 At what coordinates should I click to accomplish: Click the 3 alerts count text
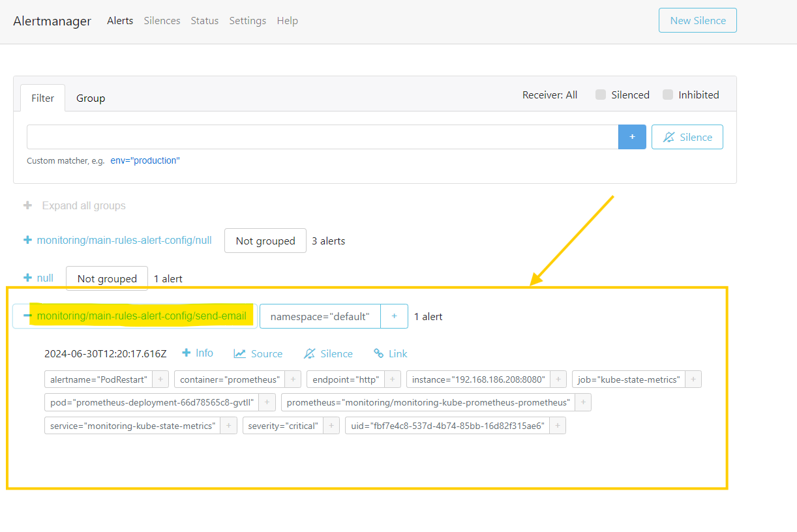pos(329,241)
